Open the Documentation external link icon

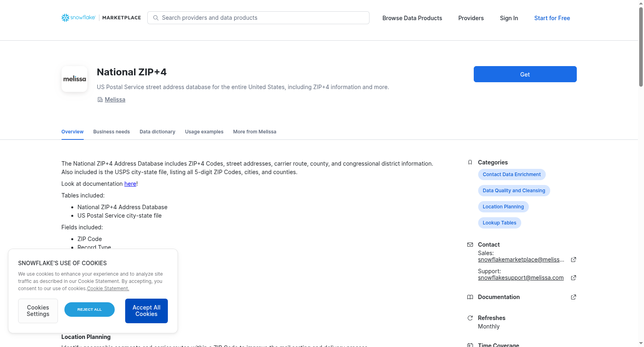(574, 297)
